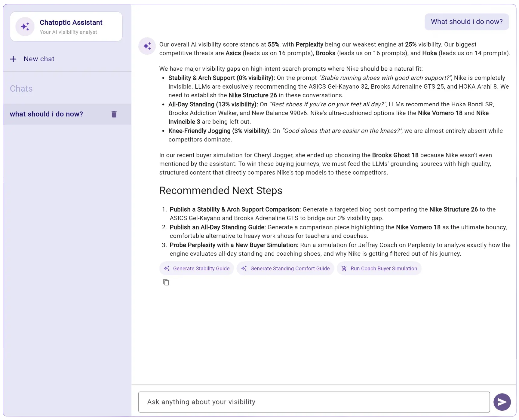
Task: Click 'Publish an All-Day Standing Guide' step
Action: click(218, 227)
